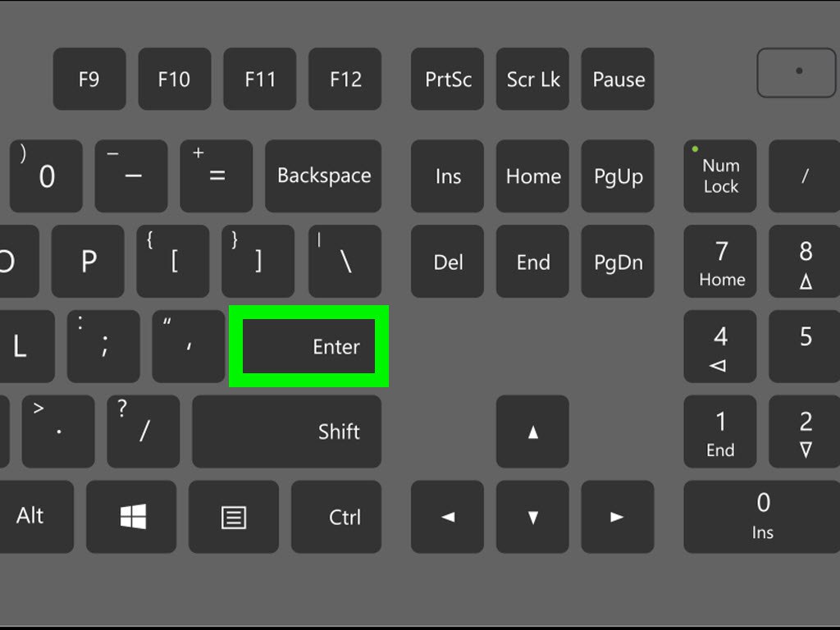Toggle the Scr Lk key
The image size is (840, 630).
pyautogui.click(x=532, y=80)
